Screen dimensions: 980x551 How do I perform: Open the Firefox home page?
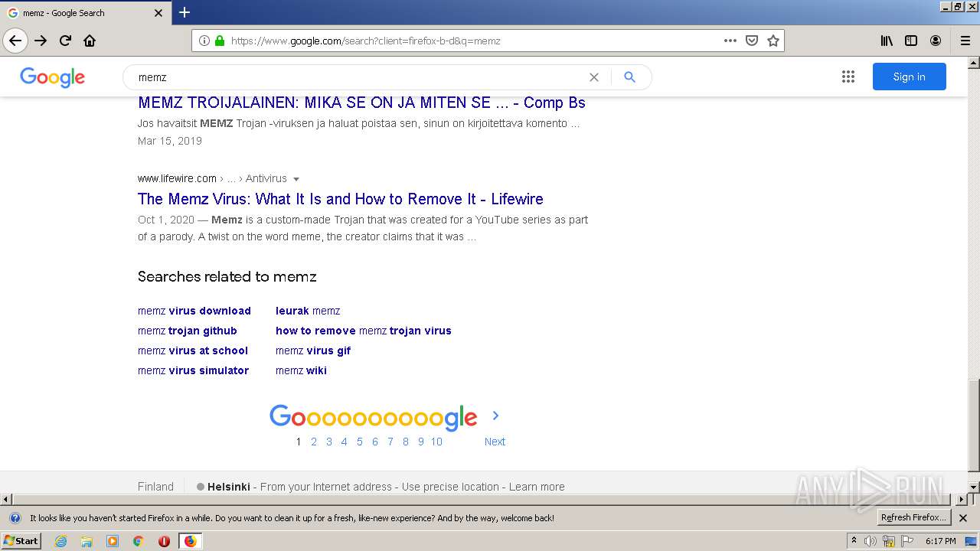90,41
